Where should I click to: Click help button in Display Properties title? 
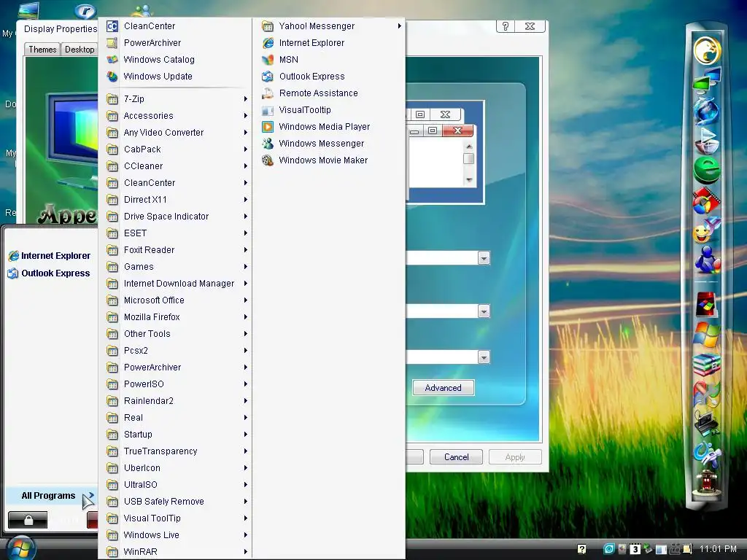pos(506,26)
